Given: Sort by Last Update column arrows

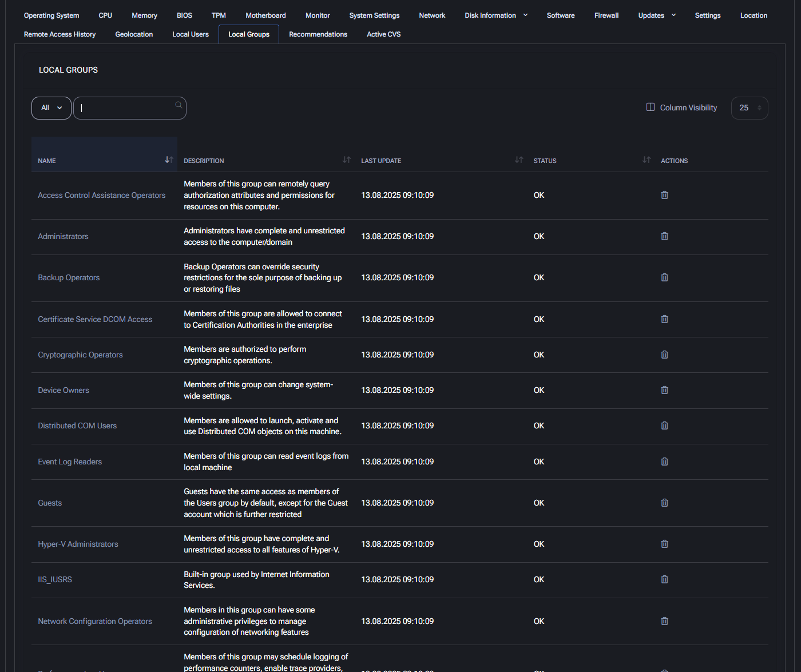Looking at the screenshot, I should coord(519,160).
